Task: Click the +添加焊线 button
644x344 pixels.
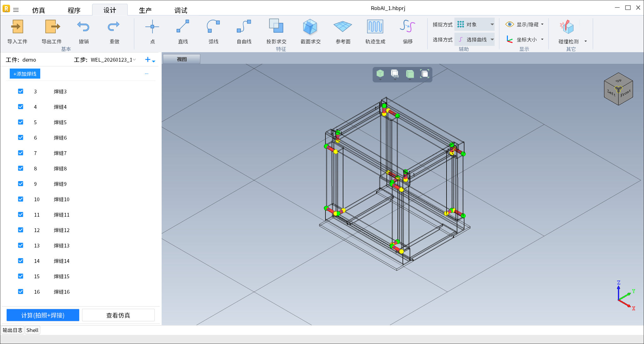Action: pos(25,74)
